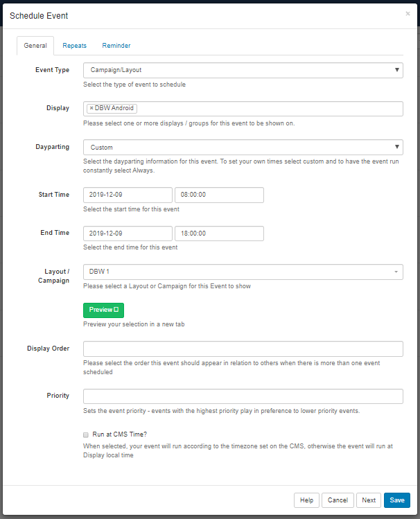Enable Run at CMS Time checkbox
Screen dimensions: 420x519
point(86,434)
